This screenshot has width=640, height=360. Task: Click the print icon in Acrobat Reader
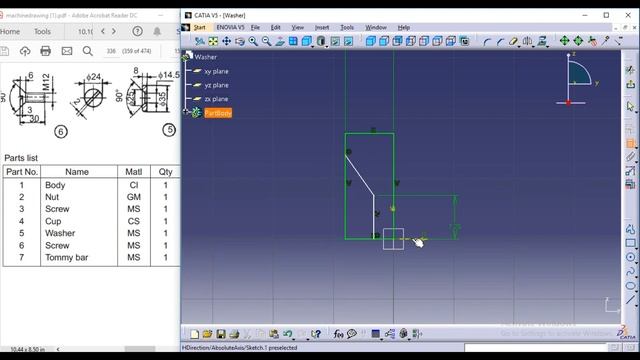point(45,51)
